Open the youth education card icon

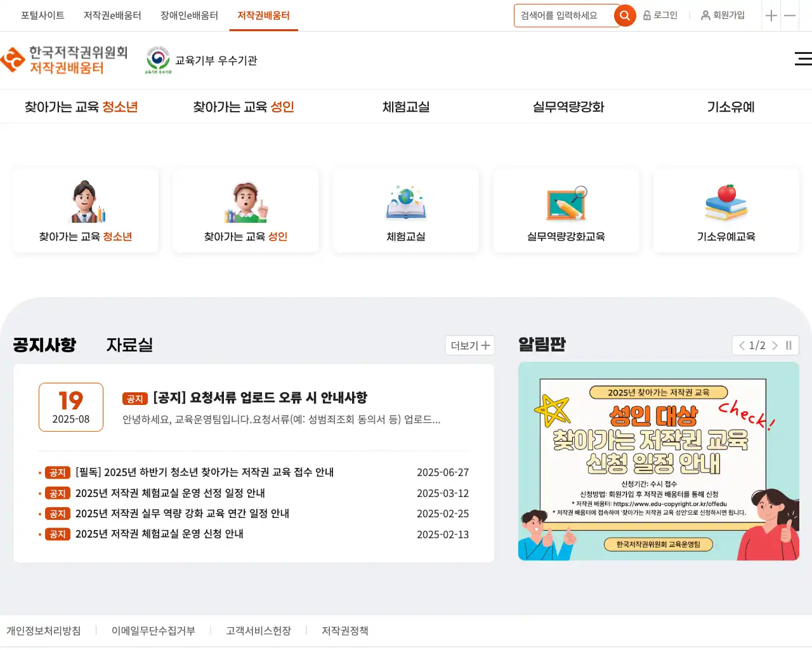tap(86, 202)
